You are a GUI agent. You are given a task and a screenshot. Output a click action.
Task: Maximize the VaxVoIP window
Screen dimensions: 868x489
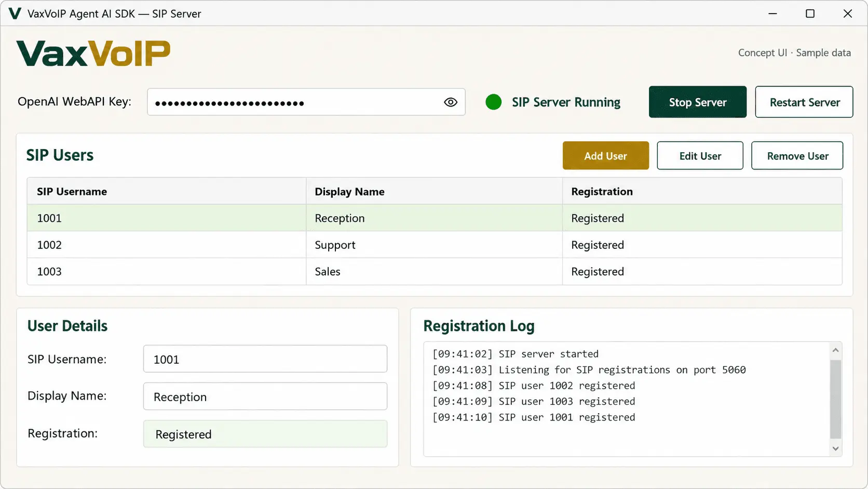tap(810, 14)
